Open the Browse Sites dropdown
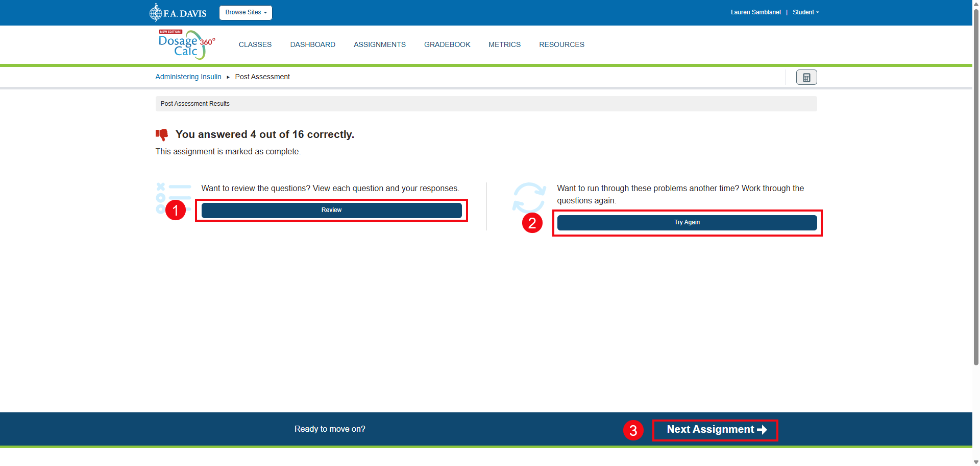Screen dimensions: 980x466 pos(246,12)
